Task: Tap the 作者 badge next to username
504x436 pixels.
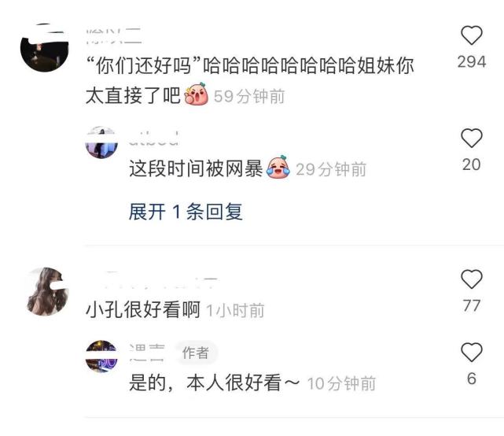Action: (196, 353)
